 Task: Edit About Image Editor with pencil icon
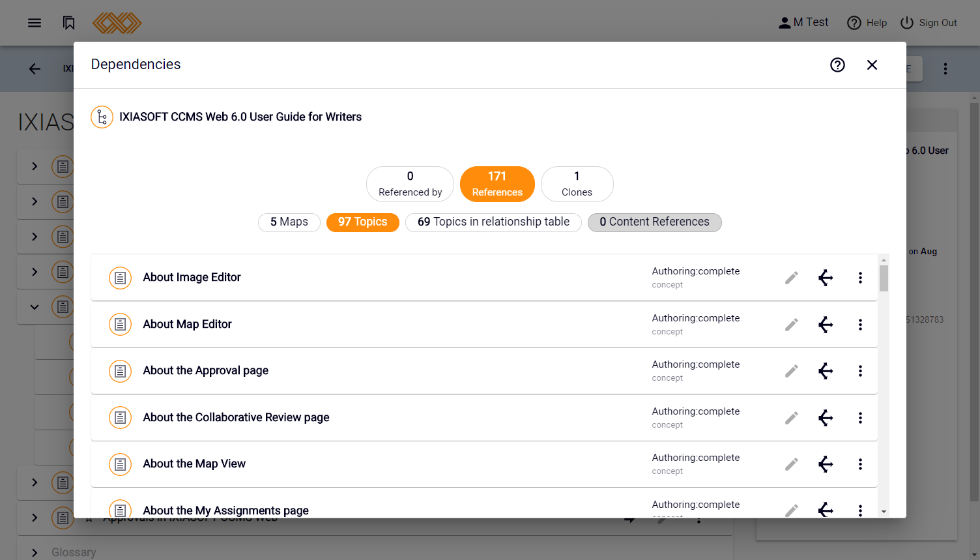coord(792,278)
